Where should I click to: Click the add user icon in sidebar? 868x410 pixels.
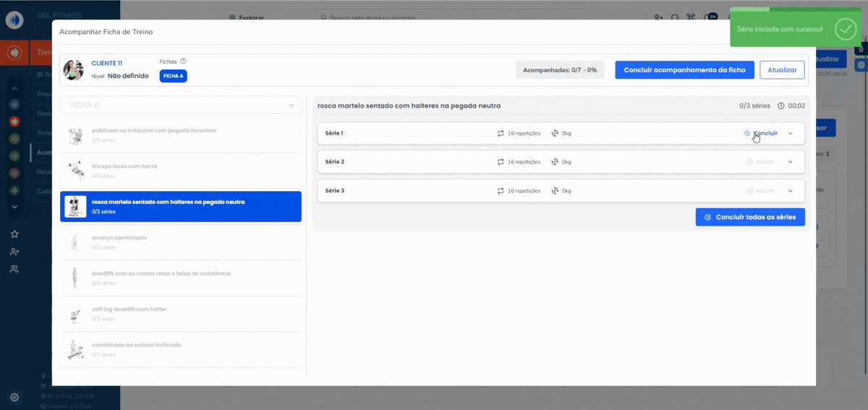pyautogui.click(x=14, y=252)
